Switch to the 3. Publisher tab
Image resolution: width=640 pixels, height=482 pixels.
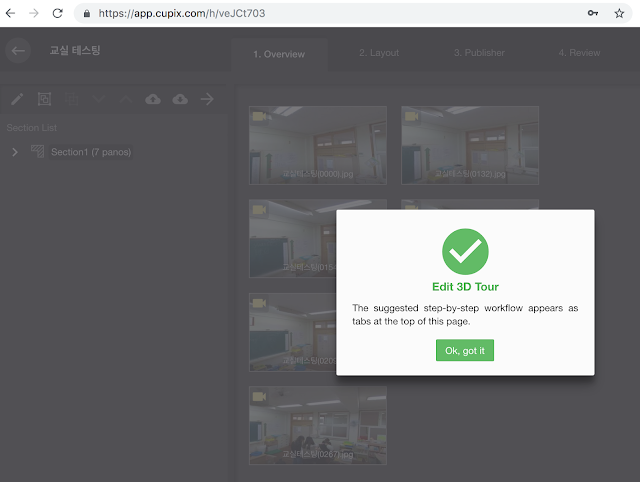[479, 53]
